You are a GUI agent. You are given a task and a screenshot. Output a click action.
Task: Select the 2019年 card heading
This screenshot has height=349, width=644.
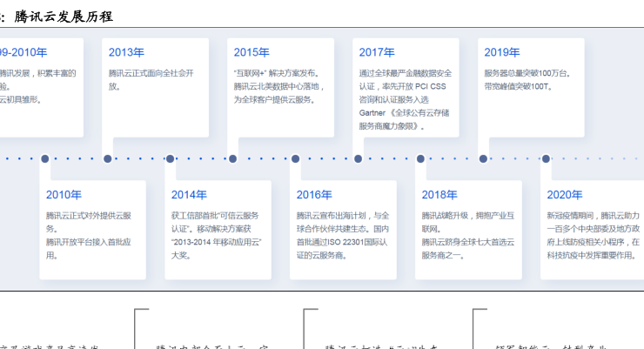click(x=502, y=52)
